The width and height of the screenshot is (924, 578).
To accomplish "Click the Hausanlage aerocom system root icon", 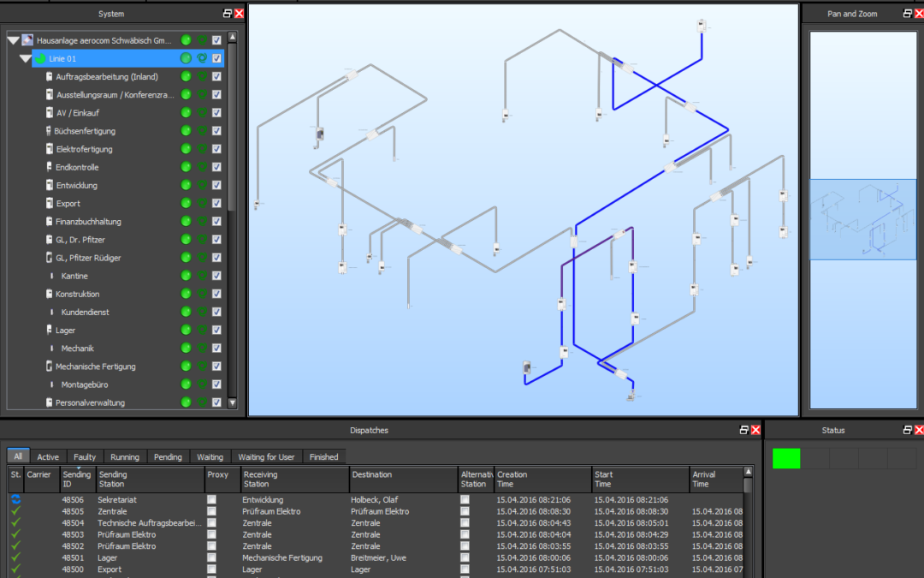I will [x=27, y=40].
